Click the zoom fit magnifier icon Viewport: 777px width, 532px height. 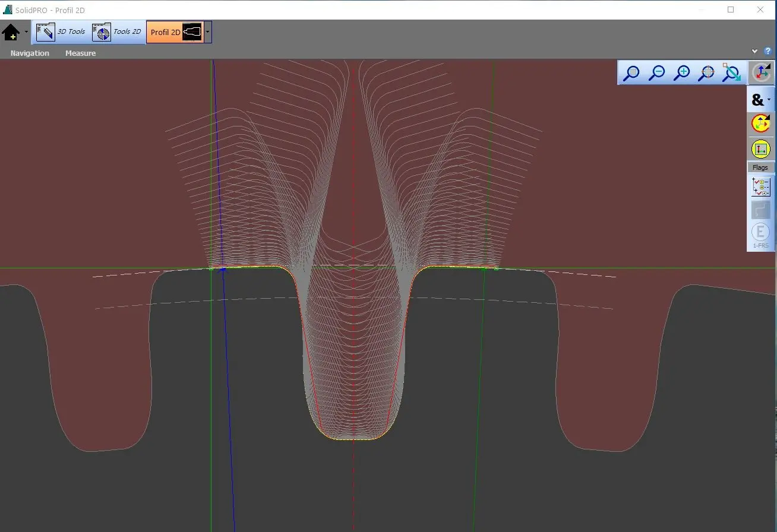[631, 73]
